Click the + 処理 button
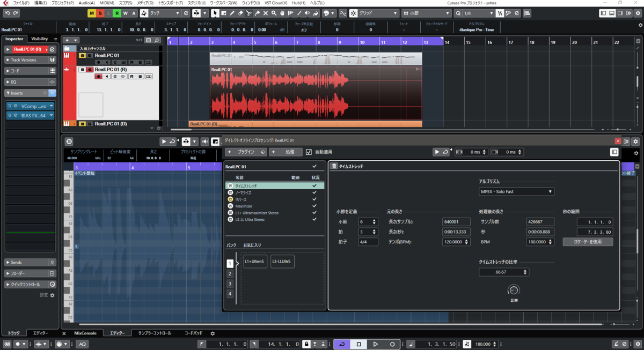This screenshot has width=644, height=350. (286, 152)
